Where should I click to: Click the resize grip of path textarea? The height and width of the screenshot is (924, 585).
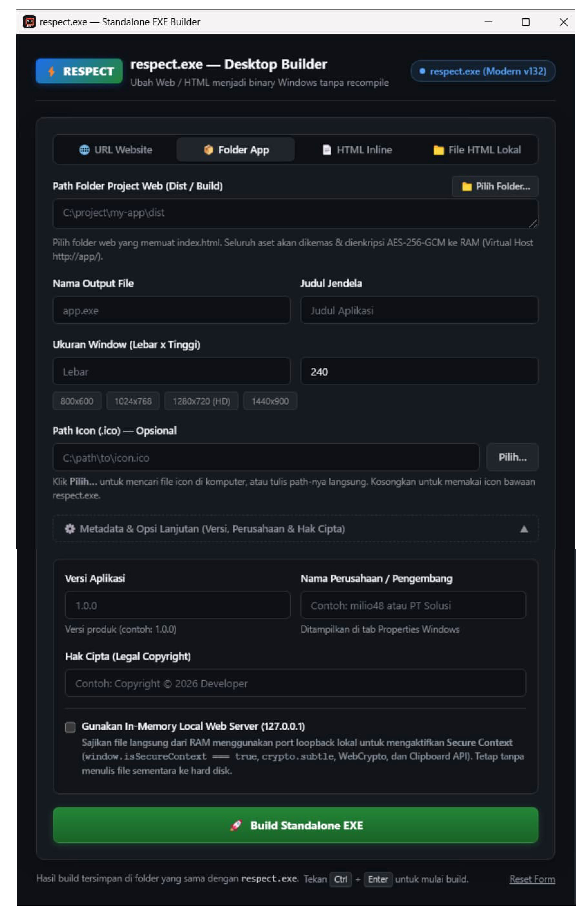(x=533, y=224)
